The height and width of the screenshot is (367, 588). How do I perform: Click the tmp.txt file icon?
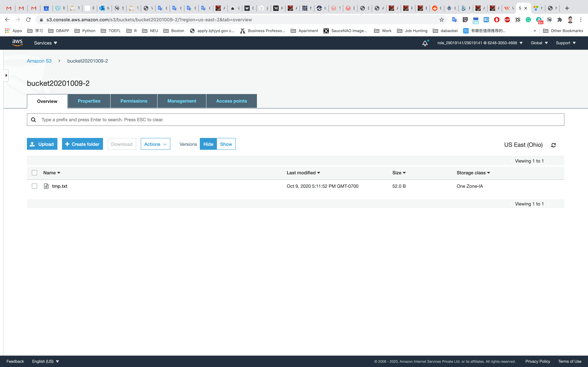pyautogui.click(x=46, y=186)
